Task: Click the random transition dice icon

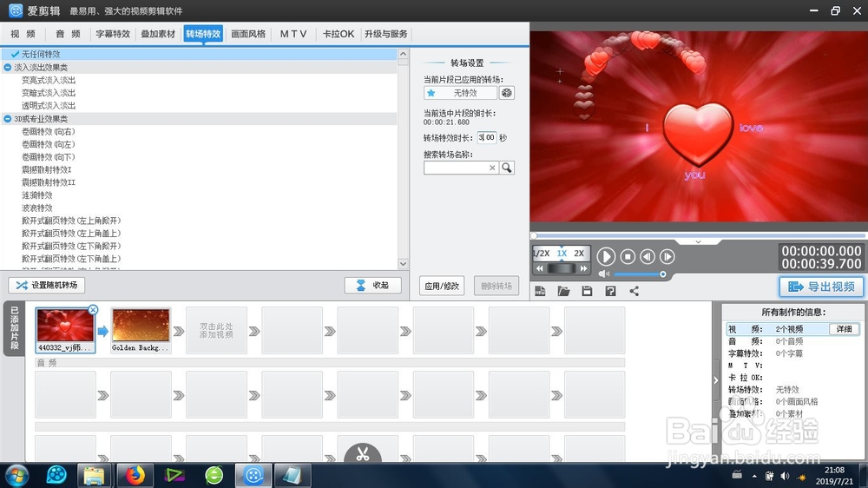Action: (x=507, y=93)
